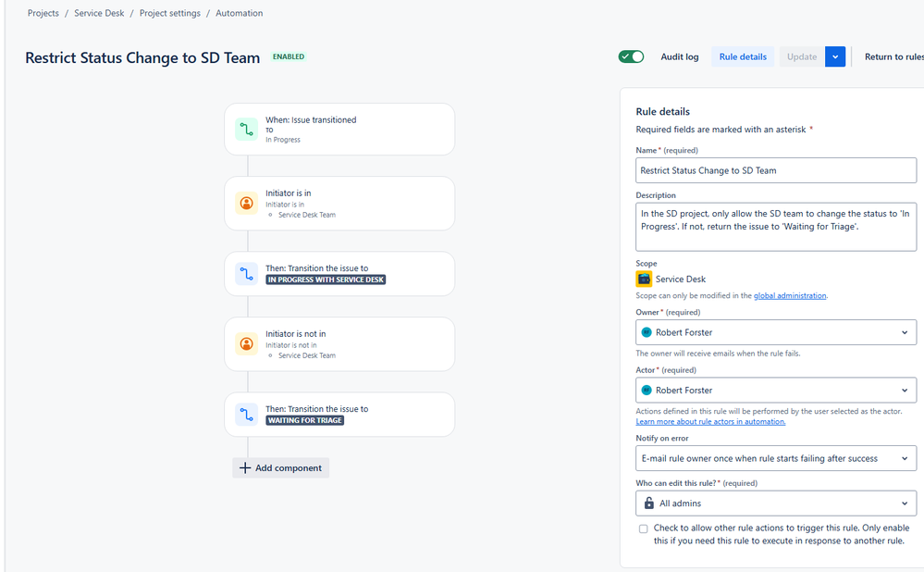The height and width of the screenshot is (572, 924).
Task: Open Learn more about rule actors link
Action: pyautogui.click(x=710, y=422)
